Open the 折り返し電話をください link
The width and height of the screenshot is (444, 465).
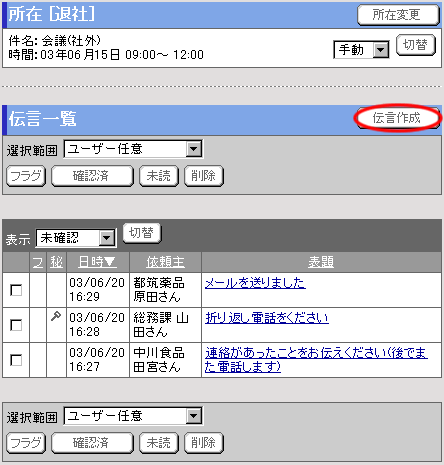pos(267,318)
